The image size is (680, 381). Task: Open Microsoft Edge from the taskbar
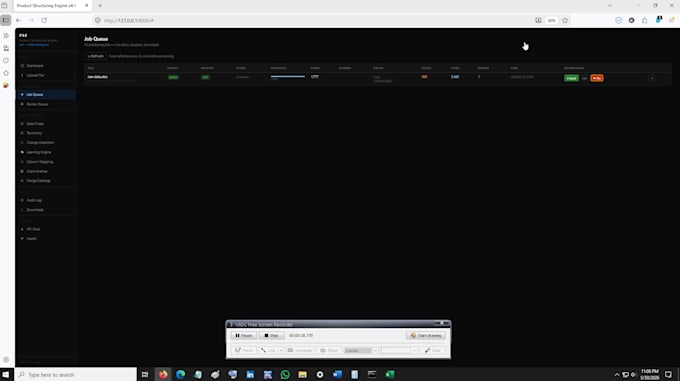coord(180,374)
